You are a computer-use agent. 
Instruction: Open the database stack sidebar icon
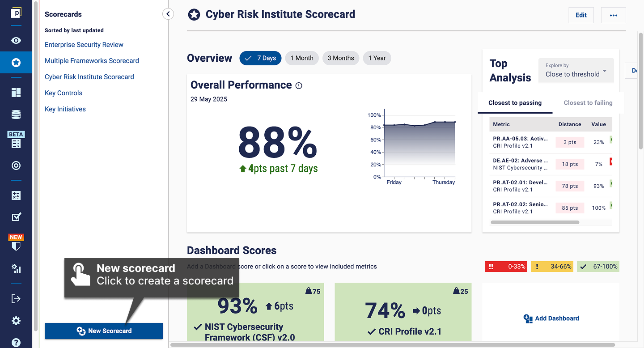point(16,115)
